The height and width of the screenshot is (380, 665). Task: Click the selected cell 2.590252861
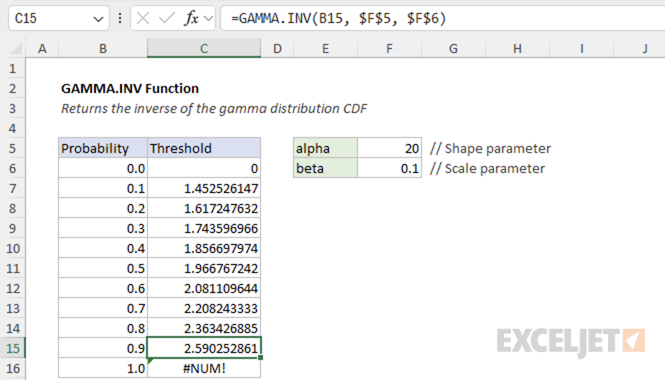click(204, 348)
